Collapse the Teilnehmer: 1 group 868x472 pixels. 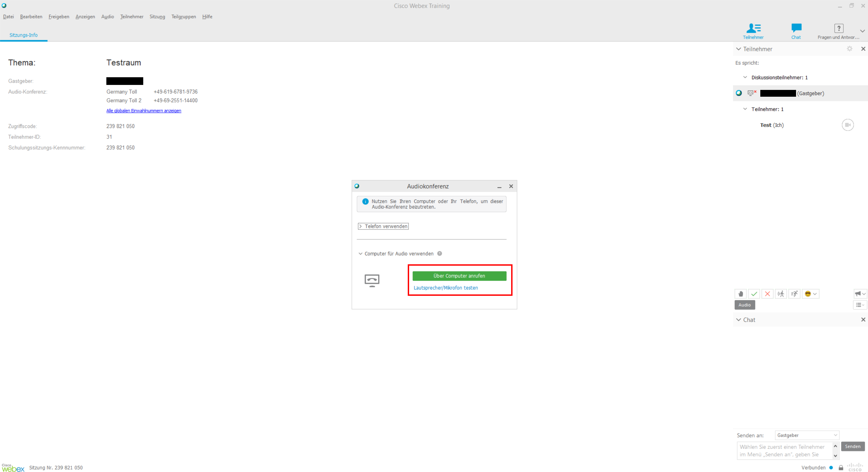(x=745, y=109)
